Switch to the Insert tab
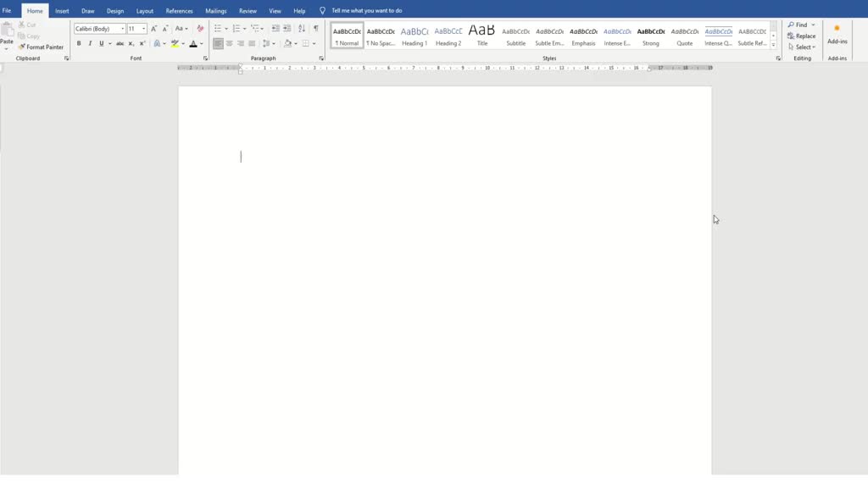Viewport: 868px width, 488px height. tap(62, 10)
